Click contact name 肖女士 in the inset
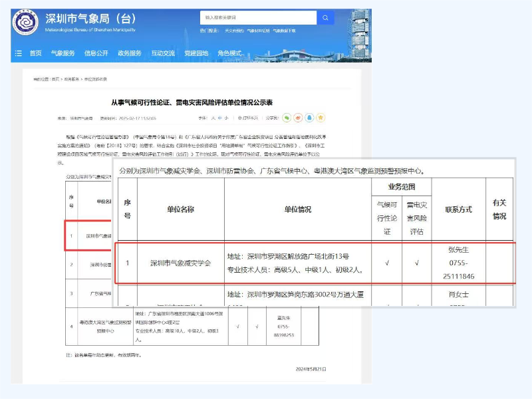Screen dimensions: 532x399 pos(459,295)
